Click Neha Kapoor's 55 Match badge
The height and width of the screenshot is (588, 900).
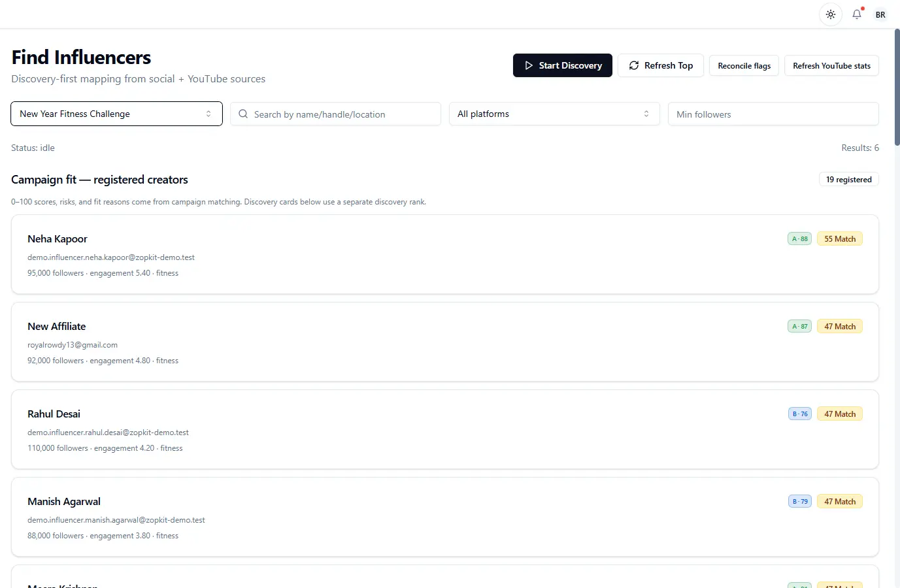click(x=840, y=239)
